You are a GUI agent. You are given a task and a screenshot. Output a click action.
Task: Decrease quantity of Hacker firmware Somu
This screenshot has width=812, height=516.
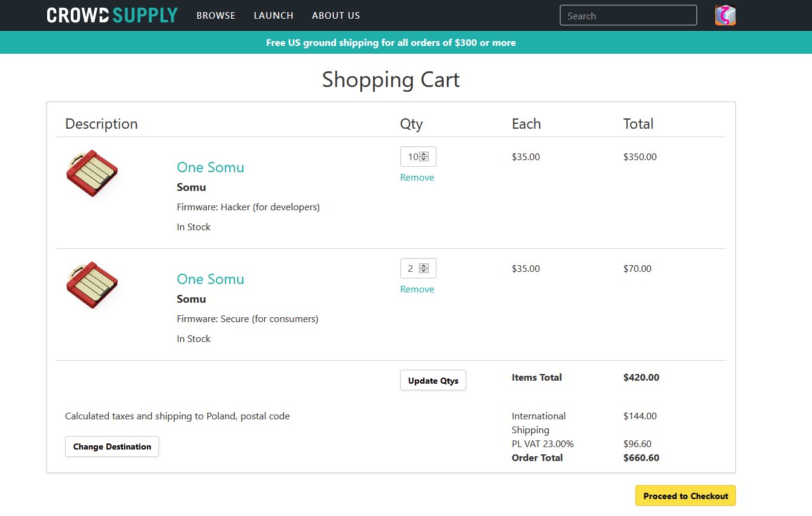tap(424, 160)
